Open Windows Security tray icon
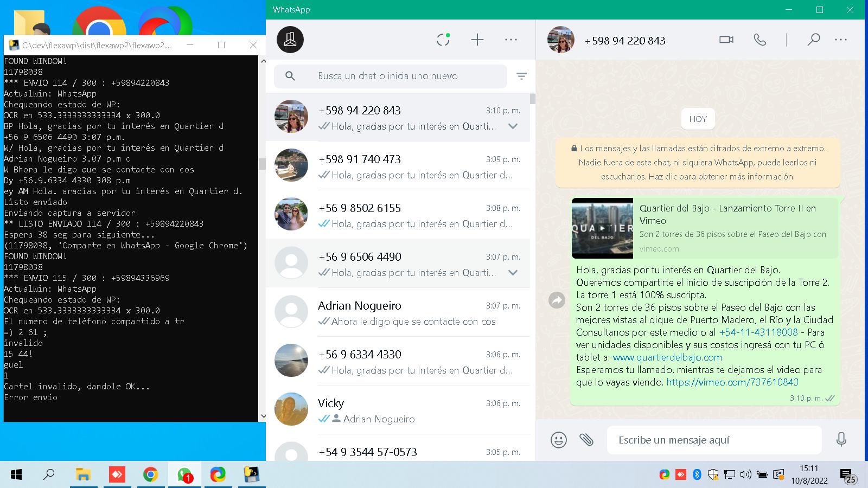The image size is (868, 488). pyautogui.click(x=713, y=475)
